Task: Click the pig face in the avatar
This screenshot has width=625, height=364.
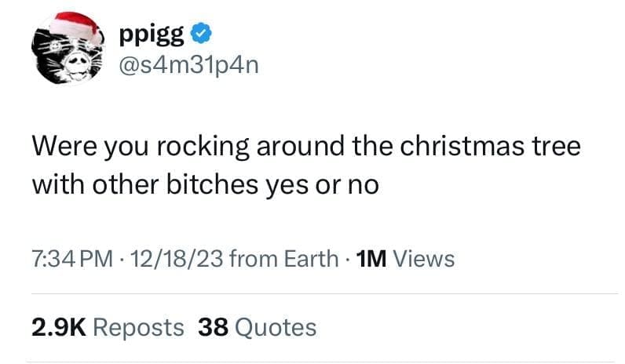Action: 61,58
